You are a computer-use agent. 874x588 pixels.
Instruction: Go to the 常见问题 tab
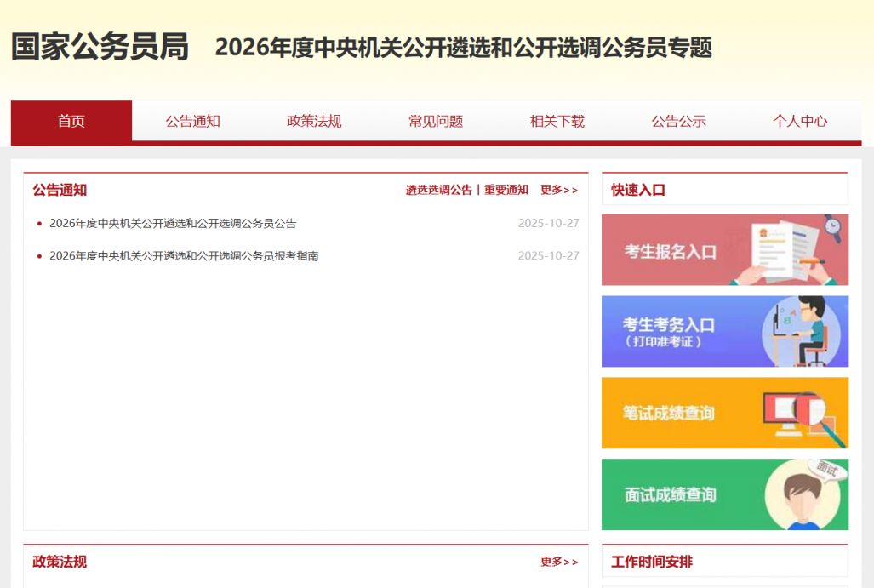tap(436, 121)
